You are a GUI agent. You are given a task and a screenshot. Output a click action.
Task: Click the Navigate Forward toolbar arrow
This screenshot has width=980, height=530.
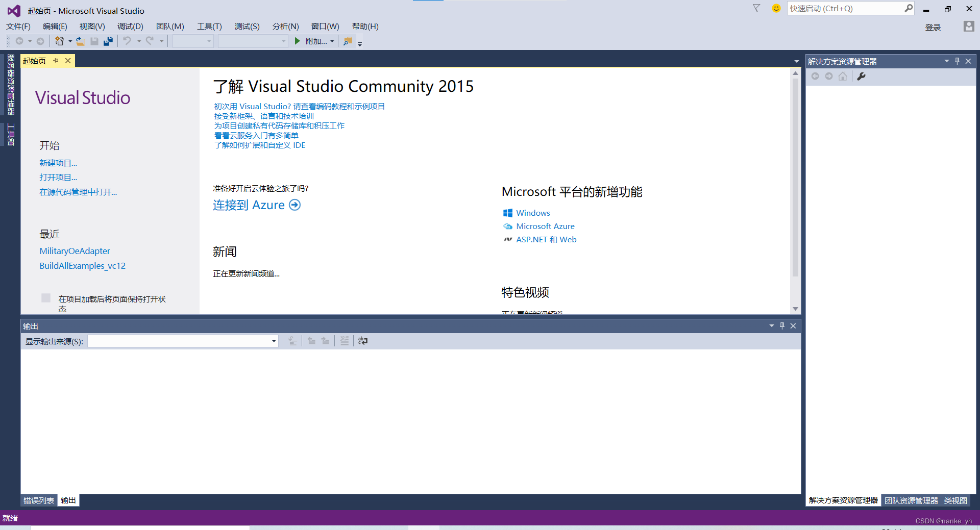coord(40,41)
